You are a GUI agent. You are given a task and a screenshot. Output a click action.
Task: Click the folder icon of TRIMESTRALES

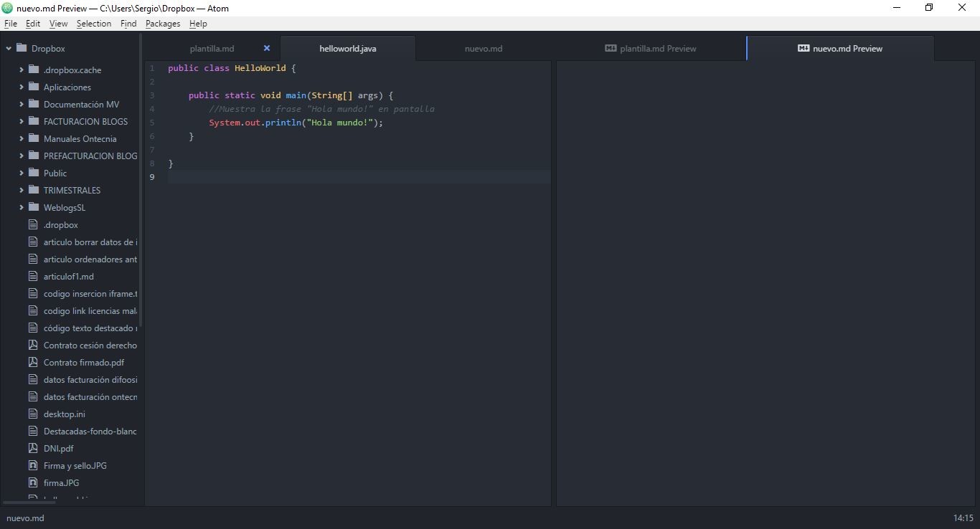click(34, 190)
